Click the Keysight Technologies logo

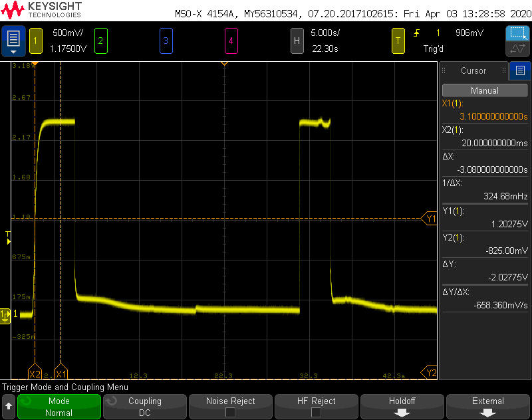tap(41, 10)
